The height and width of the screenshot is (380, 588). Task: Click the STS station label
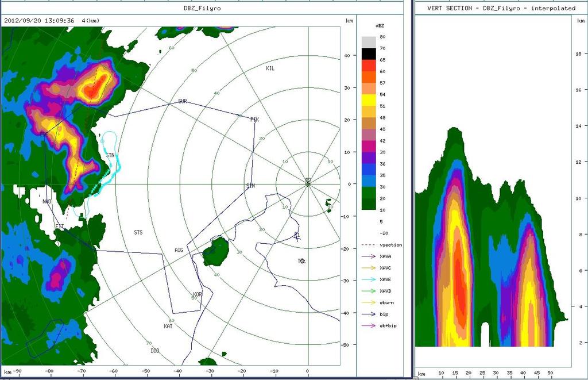138,232
